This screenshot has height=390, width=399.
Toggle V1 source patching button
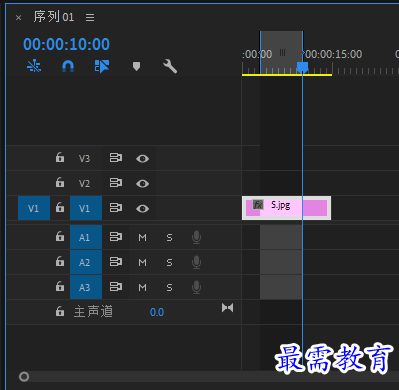(34, 208)
